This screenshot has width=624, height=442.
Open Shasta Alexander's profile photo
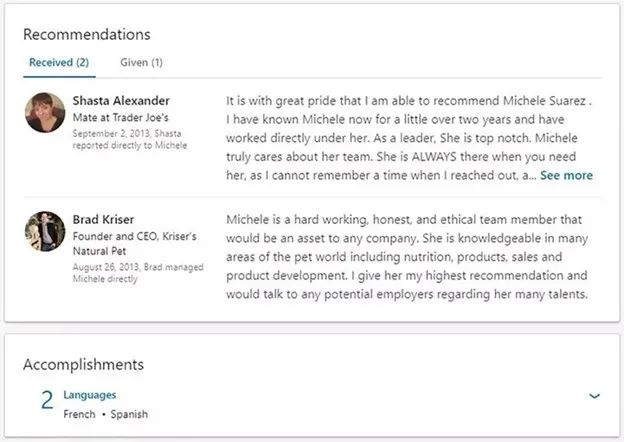(45, 113)
